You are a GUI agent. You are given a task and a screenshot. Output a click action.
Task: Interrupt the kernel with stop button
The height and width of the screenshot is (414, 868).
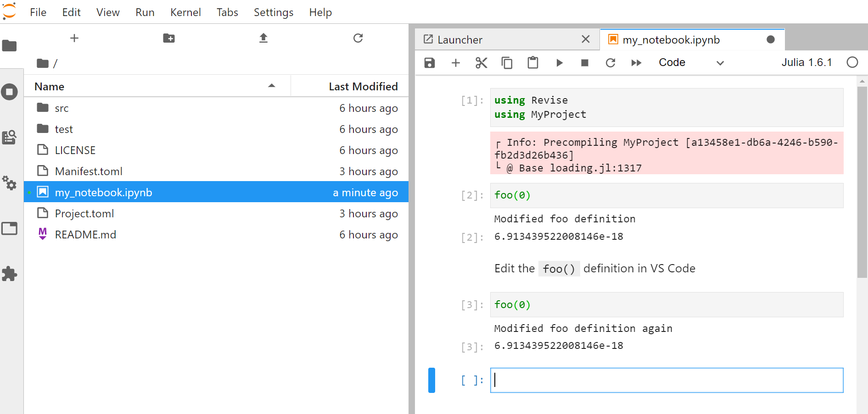(x=584, y=63)
